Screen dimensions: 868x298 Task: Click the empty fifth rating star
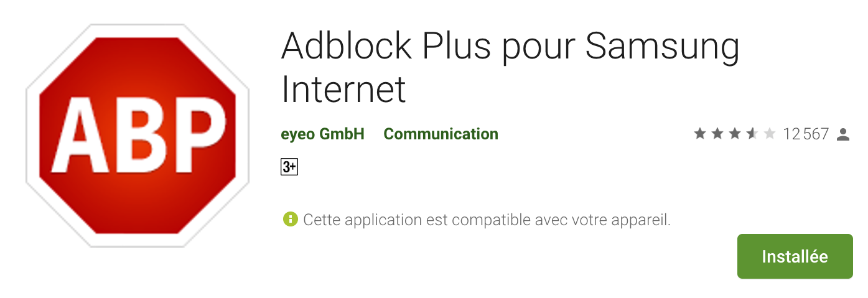pyautogui.click(x=770, y=134)
